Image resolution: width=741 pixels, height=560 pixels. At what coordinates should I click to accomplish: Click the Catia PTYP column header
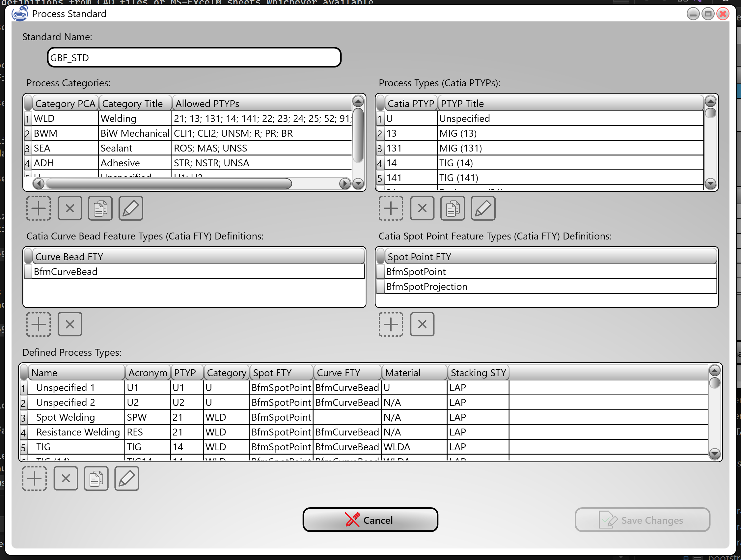click(x=411, y=103)
